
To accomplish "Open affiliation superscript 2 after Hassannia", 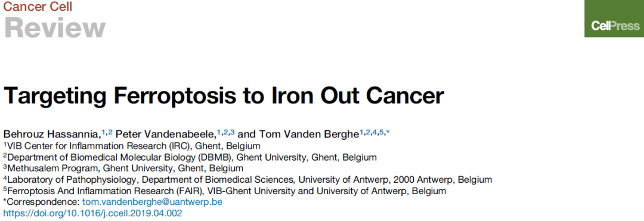I will pos(110,132).
